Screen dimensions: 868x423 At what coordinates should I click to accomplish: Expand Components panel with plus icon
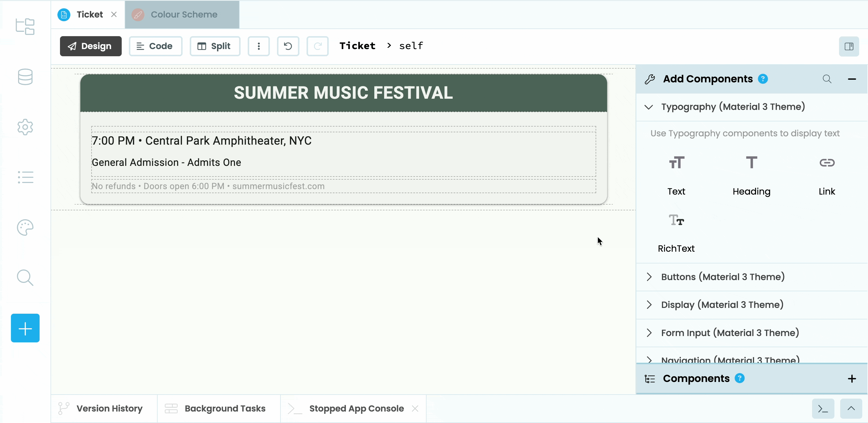(852, 379)
